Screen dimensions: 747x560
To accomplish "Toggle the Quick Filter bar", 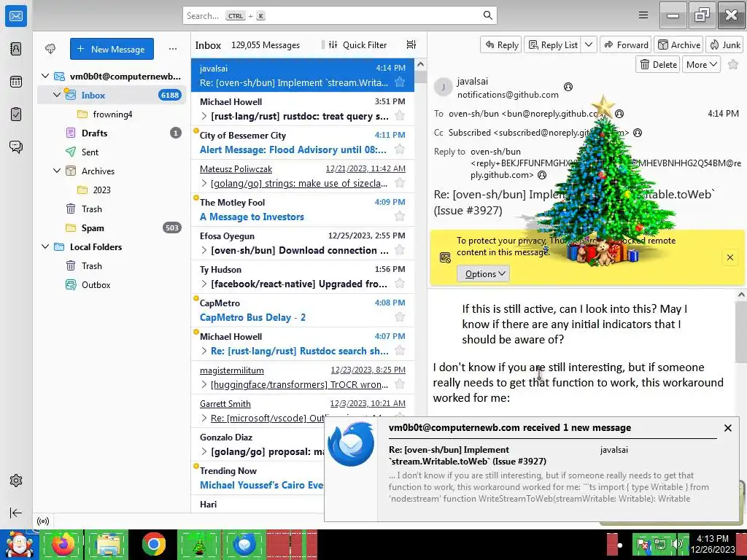I will (357, 44).
